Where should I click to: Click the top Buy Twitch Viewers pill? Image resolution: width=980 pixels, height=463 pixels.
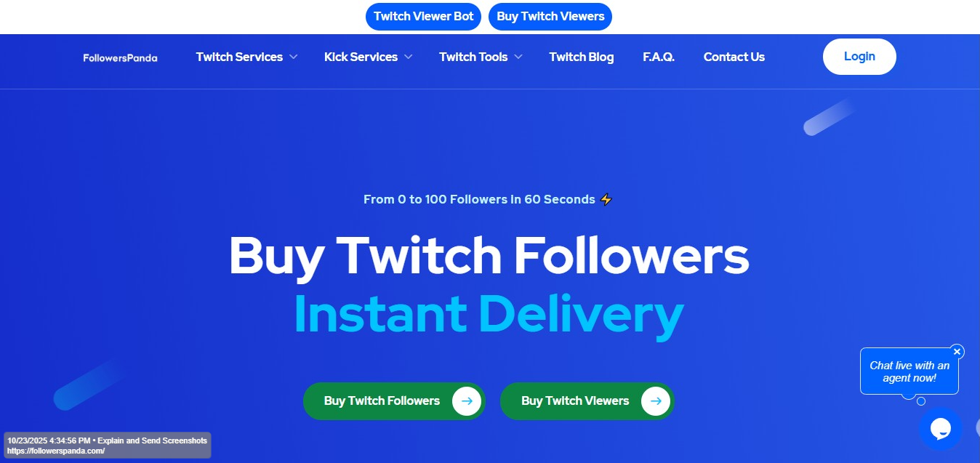pos(550,16)
